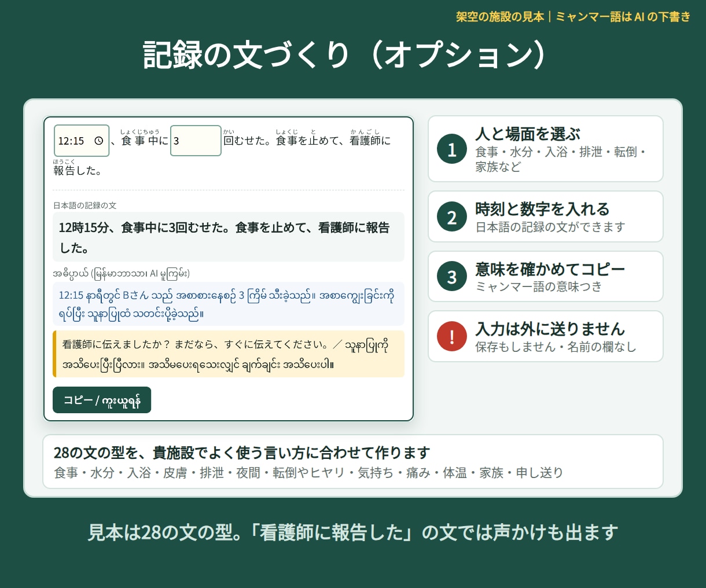
Task: Click the bold generated Japanese record sentence
Action: 229,237
